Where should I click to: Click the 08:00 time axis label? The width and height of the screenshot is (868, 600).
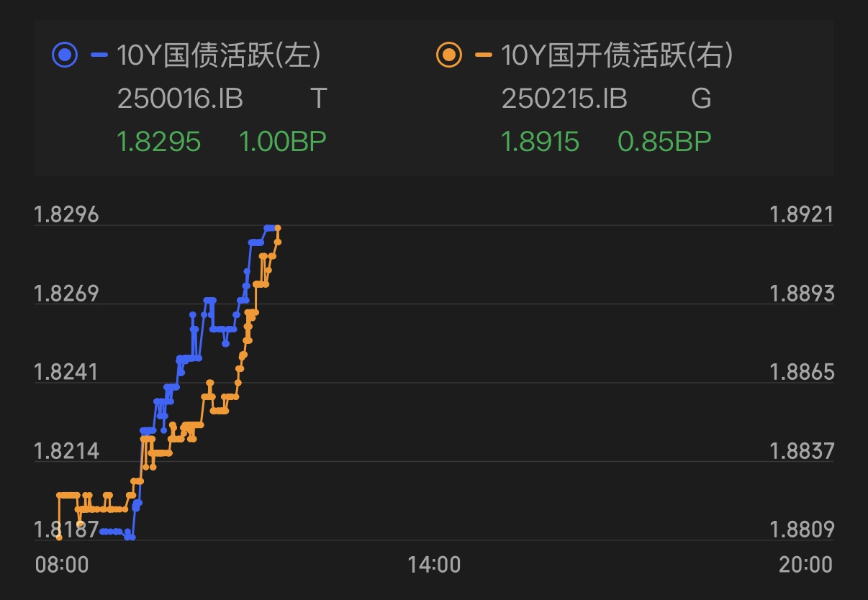click(x=62, y=564)
